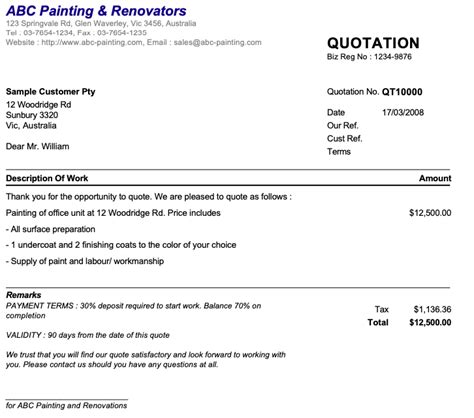The height and width of the screenshot is (418, 474).
Task: Select quotation number QT10000
Action: (x=402, y=92)
